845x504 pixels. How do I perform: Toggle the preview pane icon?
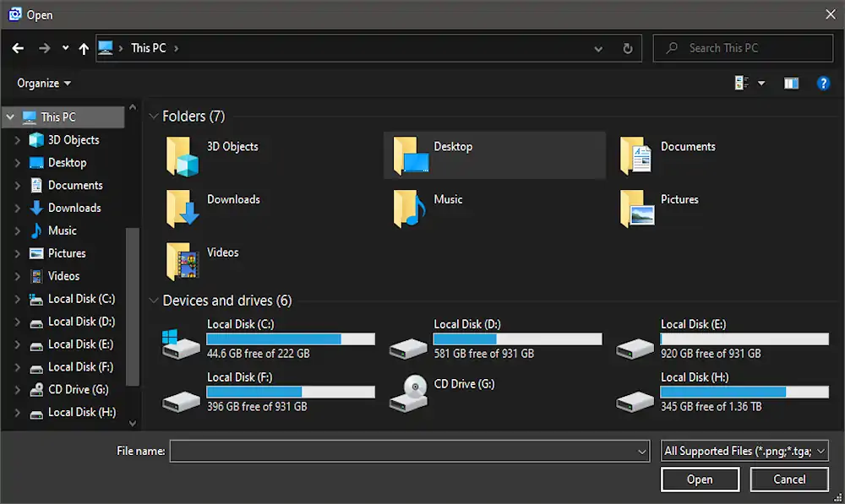click(x=791, y=84)
